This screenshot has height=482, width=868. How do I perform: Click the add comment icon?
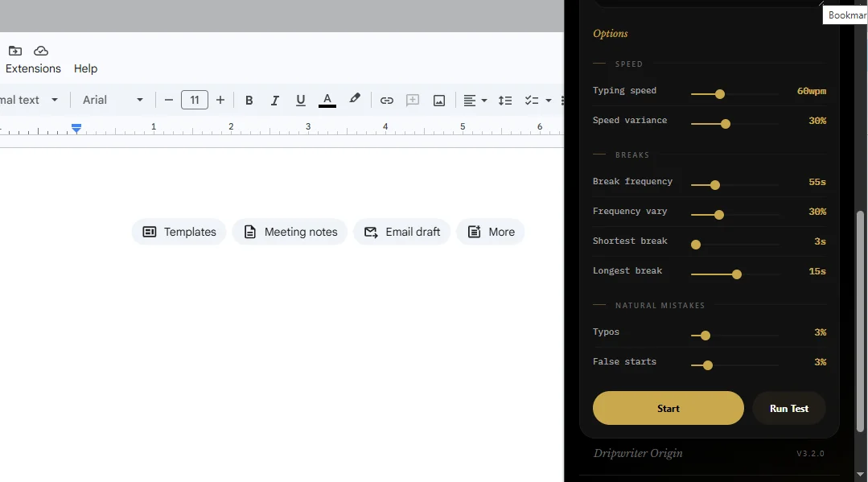pyautogui.click(x=413, y=101)
